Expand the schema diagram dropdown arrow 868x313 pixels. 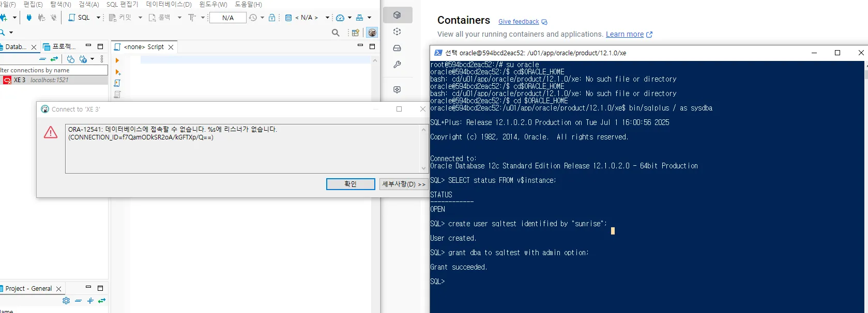[x=369, y=18]
